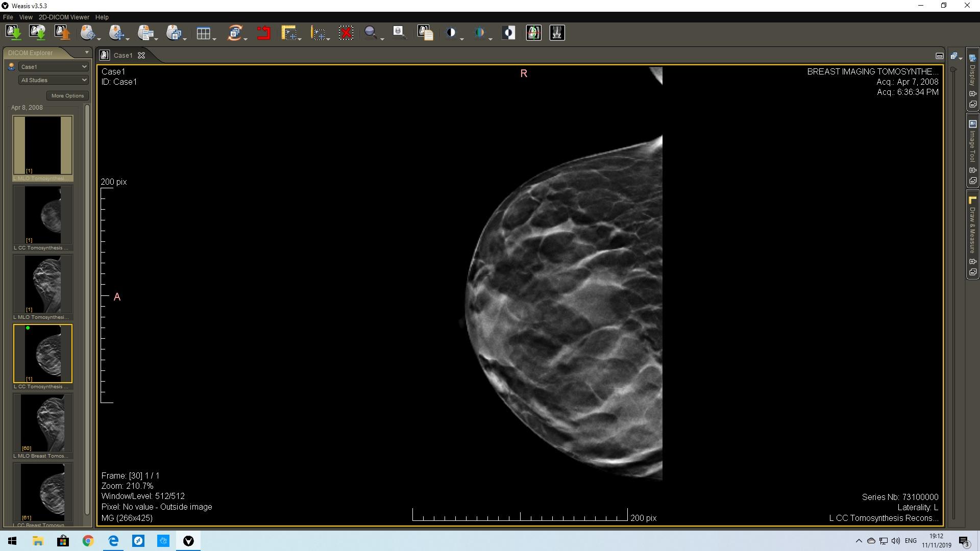Click the mouse wheel action icon
Viewport: 980px width, 551px height.
point(174,33)
